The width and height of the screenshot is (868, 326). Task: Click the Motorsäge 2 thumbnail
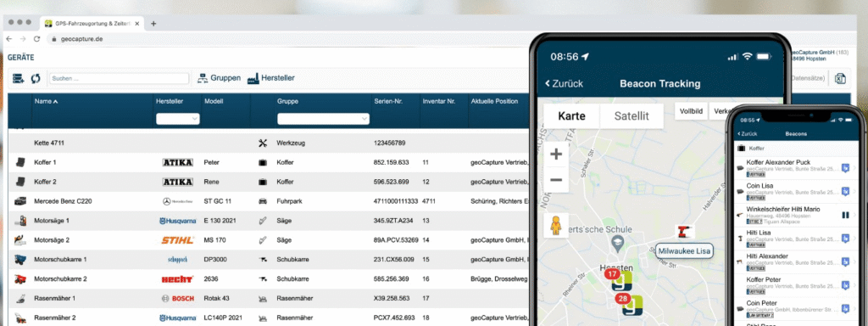point(20,240)
